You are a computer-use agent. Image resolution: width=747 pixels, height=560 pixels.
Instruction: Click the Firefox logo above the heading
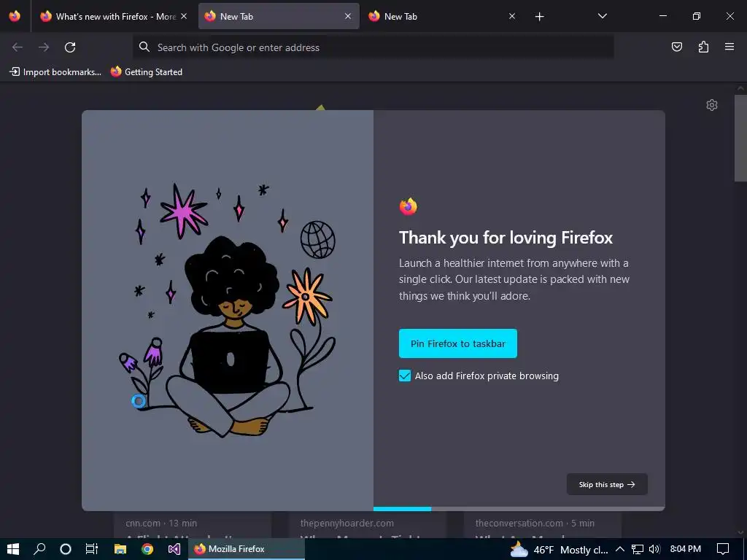click(408, 206)
